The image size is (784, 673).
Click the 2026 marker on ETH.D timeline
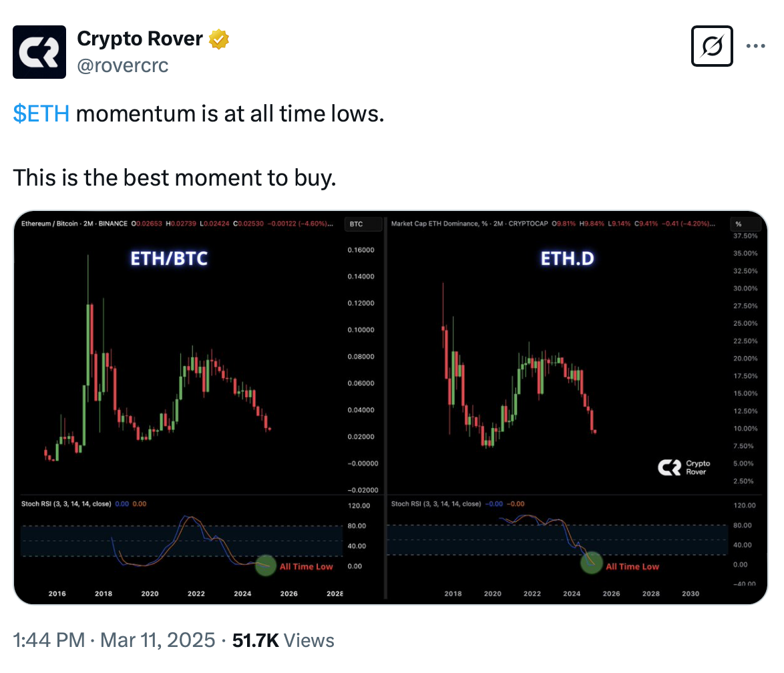coord(611,594)
